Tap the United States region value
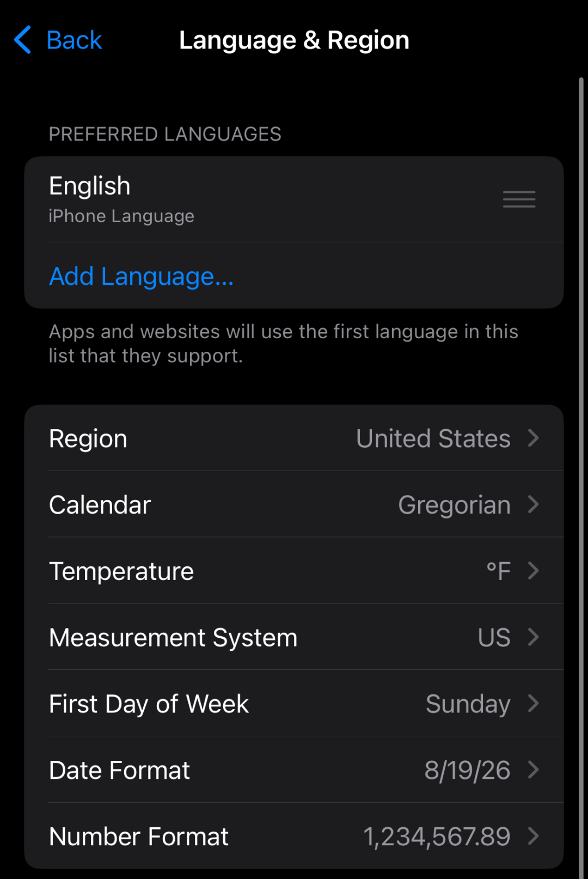The height and width of the screenshot is (879, 588). coord(433,438)
